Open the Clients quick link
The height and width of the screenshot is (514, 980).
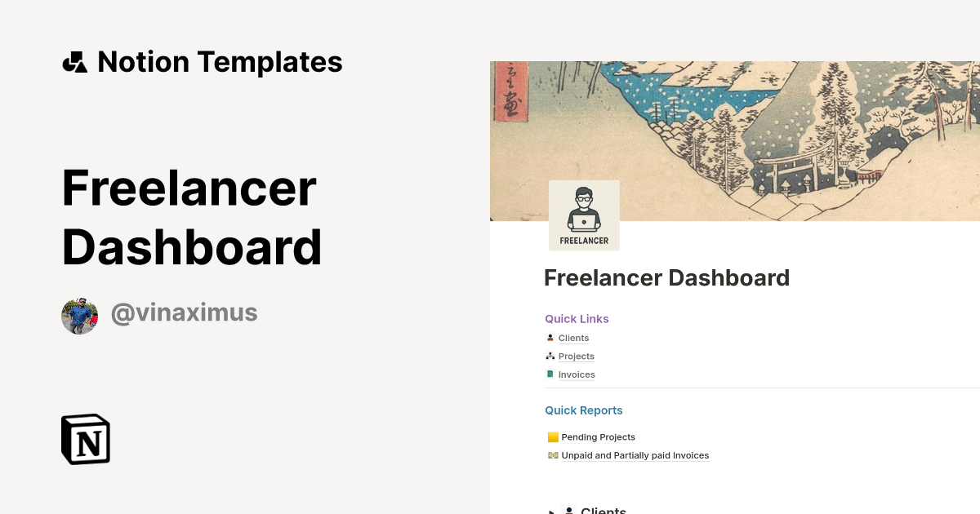coord(573,338)
